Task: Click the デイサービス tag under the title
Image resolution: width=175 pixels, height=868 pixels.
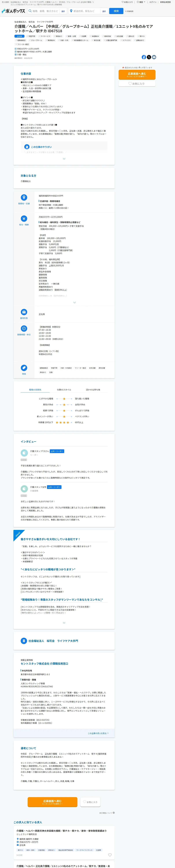Action: (45, 36)
